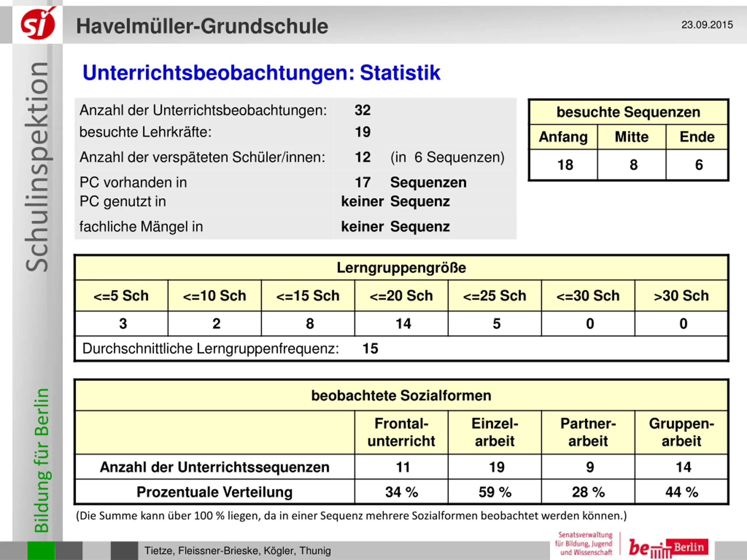The width and height of the screenshot is (747, 560).
Task: Click the value 14 under <=20 Sch
Action: click(403, 324)
